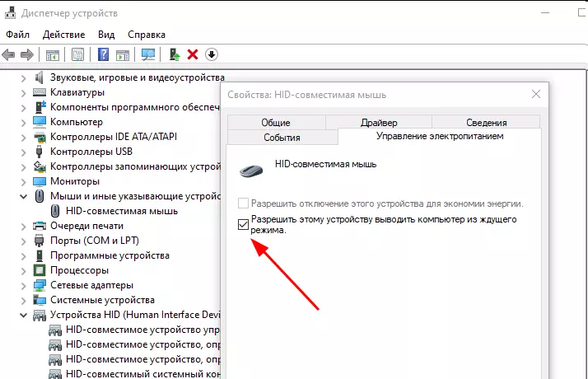
Task: Open the Справка menu
Action: [147, 35]
